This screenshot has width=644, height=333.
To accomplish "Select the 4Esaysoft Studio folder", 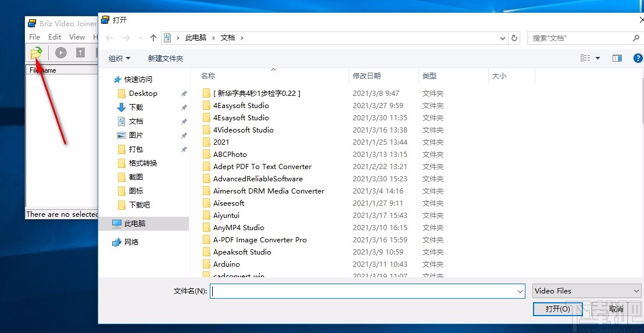I will 241,118.
